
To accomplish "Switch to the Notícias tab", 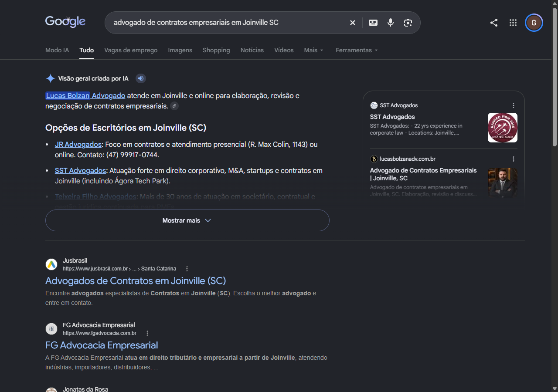I will click(252, 50).
